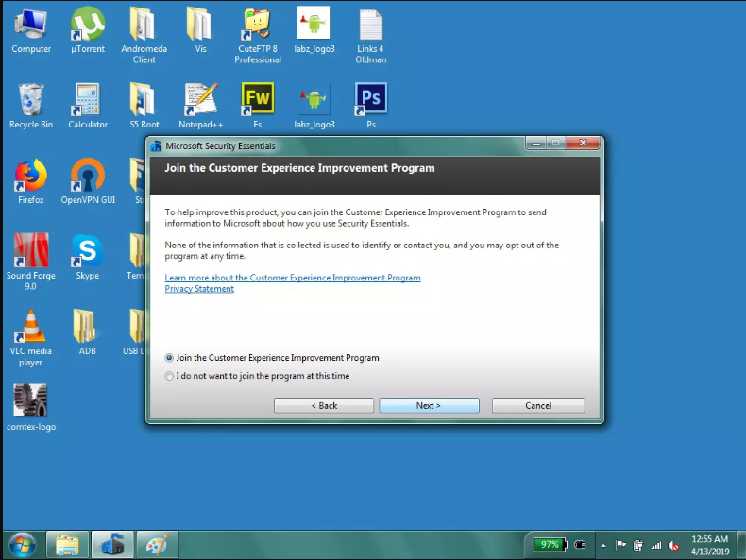The image size is (746, 560).
Task: Click the network signal tray icon
Action: [656, 545]
